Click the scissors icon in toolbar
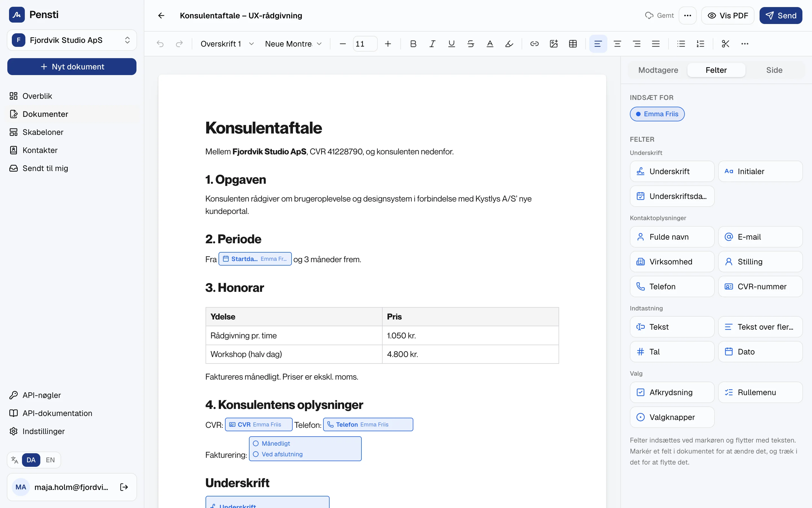Screen dimensions: 812x508 coord(725,44)
